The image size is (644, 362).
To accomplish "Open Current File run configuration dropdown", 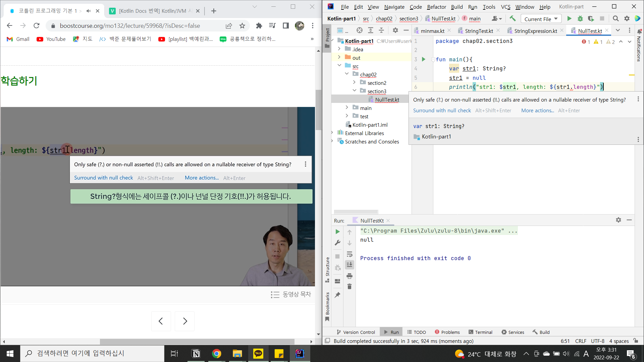I will pos(541,19).
